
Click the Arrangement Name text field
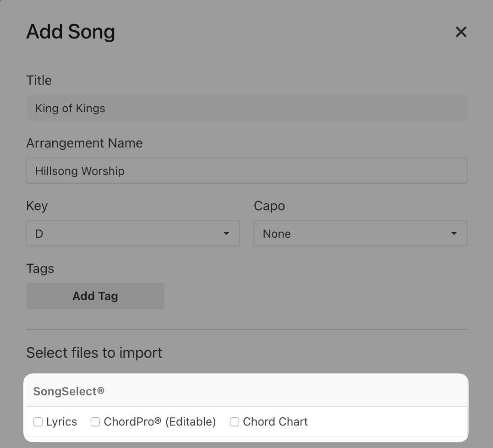coord(247,170)
